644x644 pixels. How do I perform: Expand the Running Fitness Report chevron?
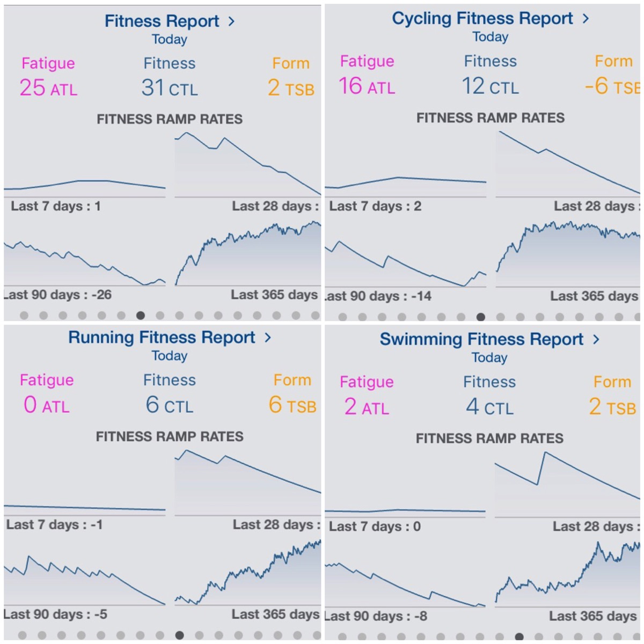[x=267, y=338]
